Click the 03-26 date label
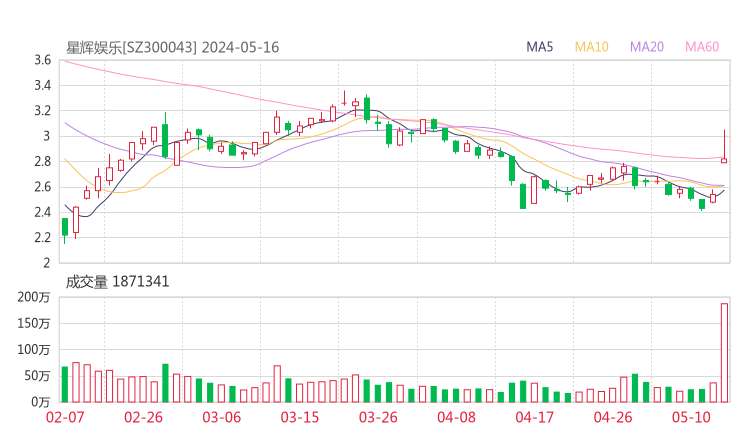This screenshot has height=440, width=740. [x=378, y=417]
